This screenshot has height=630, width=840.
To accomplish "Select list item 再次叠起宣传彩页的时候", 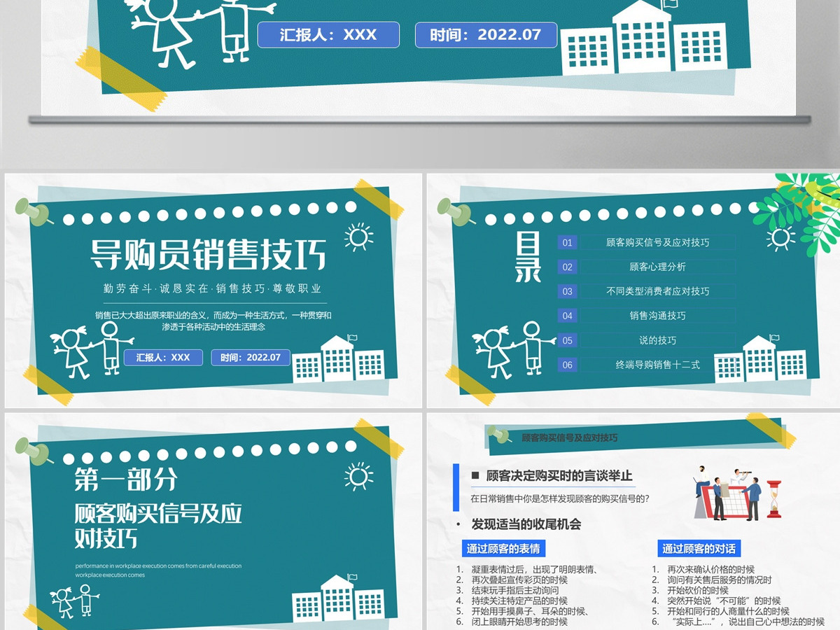I will tap(519, 580).
